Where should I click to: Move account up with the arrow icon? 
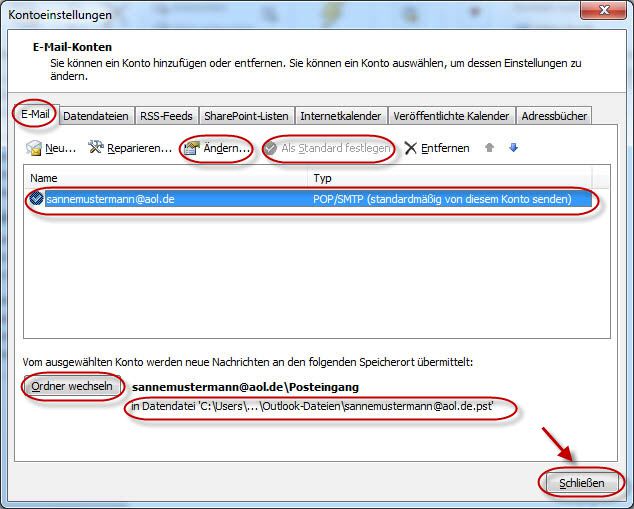[489, 148]
